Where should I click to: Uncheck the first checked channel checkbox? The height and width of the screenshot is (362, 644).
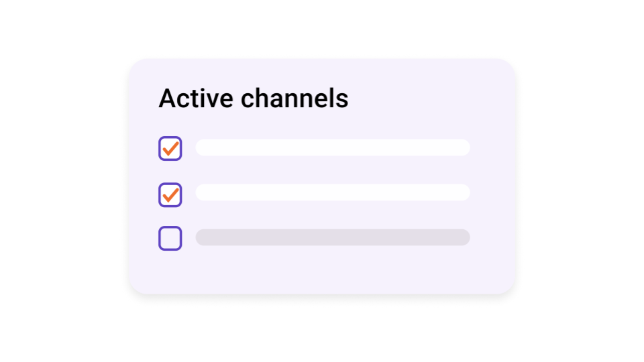(x=170, y=148)
